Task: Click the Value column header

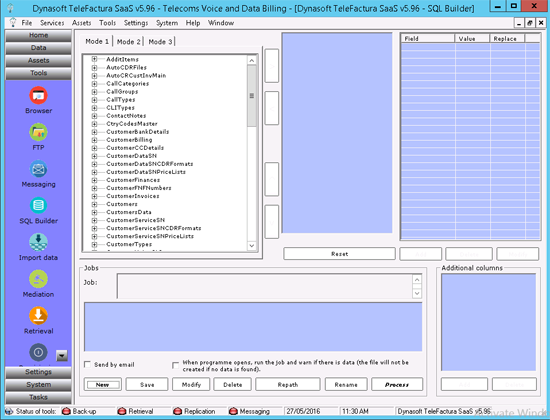Action: (x=472, y=38)
